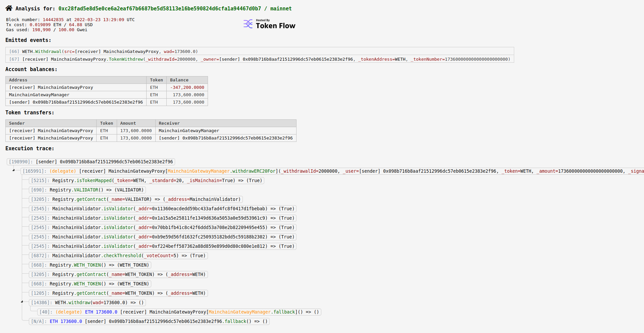The image size is (644, 333).
Task: Click isValidator row for address 0x70bb1fb41c8c
Action: point(163,227)
